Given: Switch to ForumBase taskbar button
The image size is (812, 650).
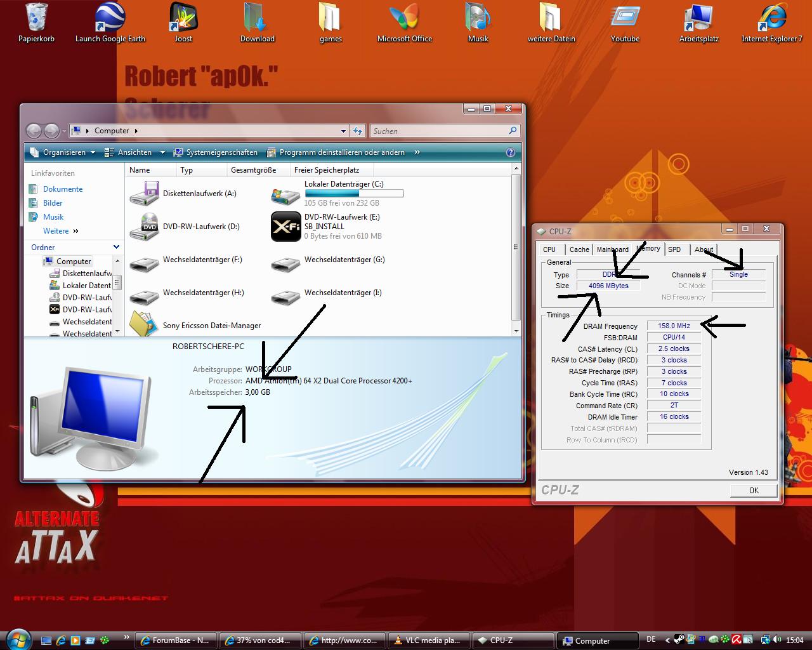Looking at the screenshot, I should click(177, 640).
